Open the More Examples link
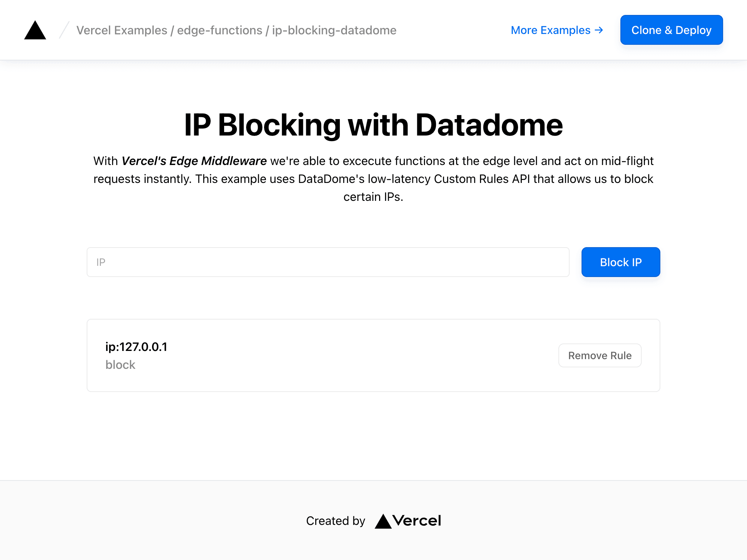The width and height of the screenshot is (747, 560). tap(550, 30)
